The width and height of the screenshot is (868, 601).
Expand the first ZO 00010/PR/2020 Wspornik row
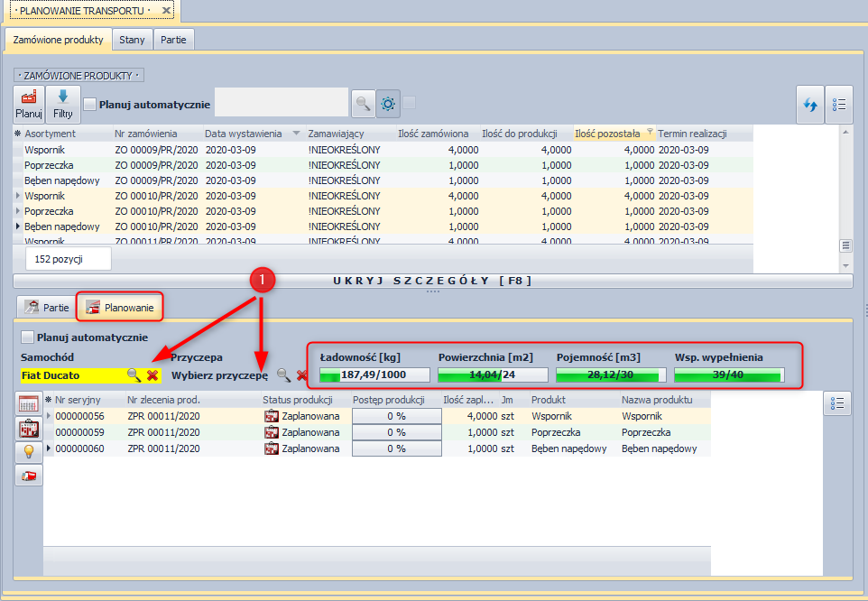pos(18,196)
